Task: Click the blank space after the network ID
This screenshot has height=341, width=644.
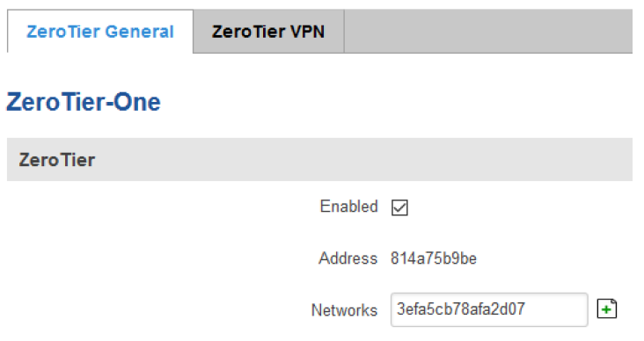Action: click(x=555, y=310)
